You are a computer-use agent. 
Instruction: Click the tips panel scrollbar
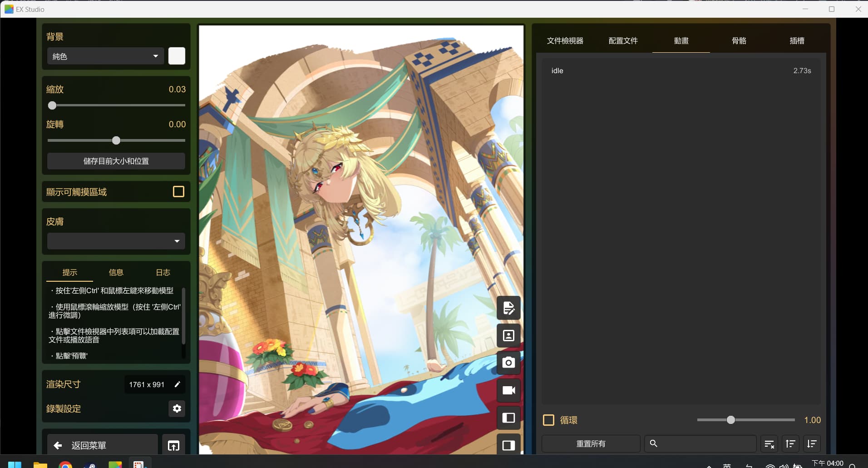click(183, 315)
